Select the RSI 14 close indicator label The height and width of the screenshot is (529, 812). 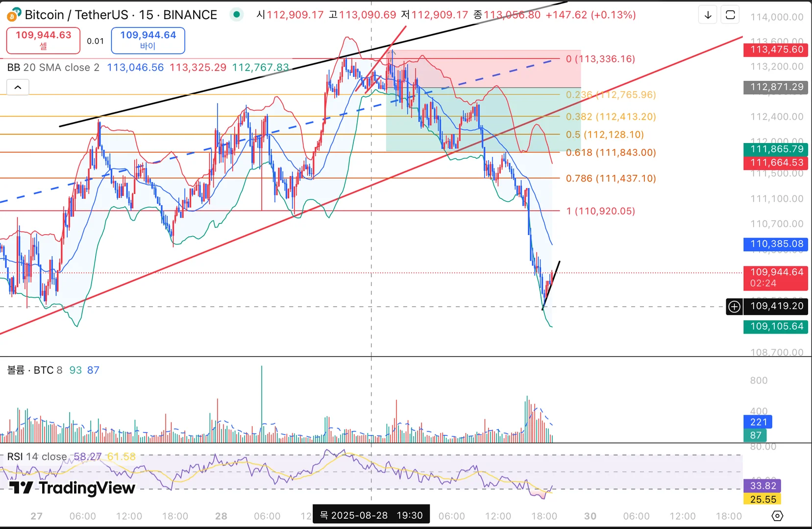point(37,457)
